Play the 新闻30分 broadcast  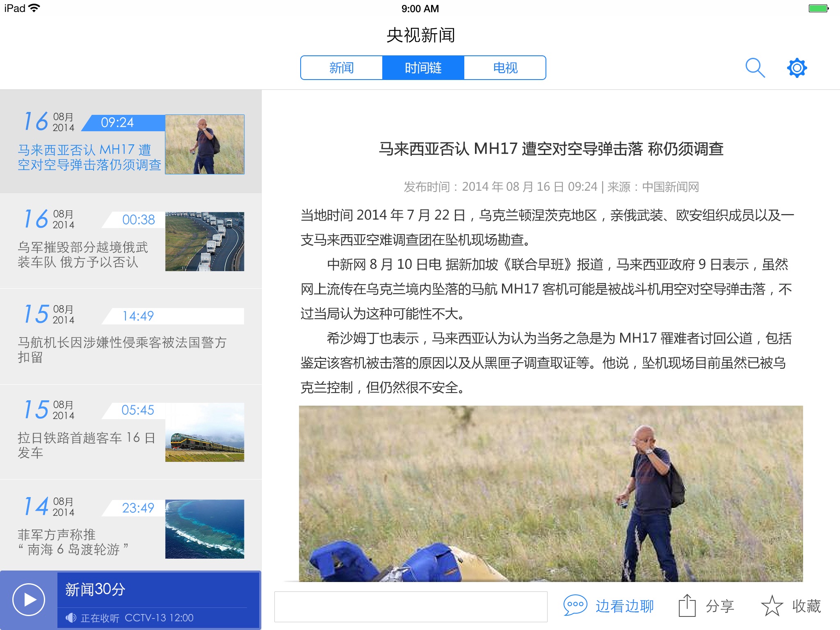29,600
